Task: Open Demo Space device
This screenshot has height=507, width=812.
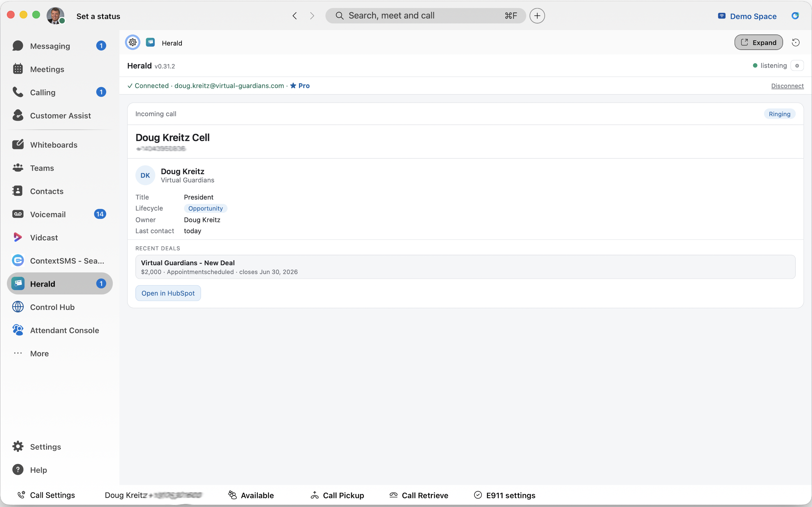Action: point(747,16)
